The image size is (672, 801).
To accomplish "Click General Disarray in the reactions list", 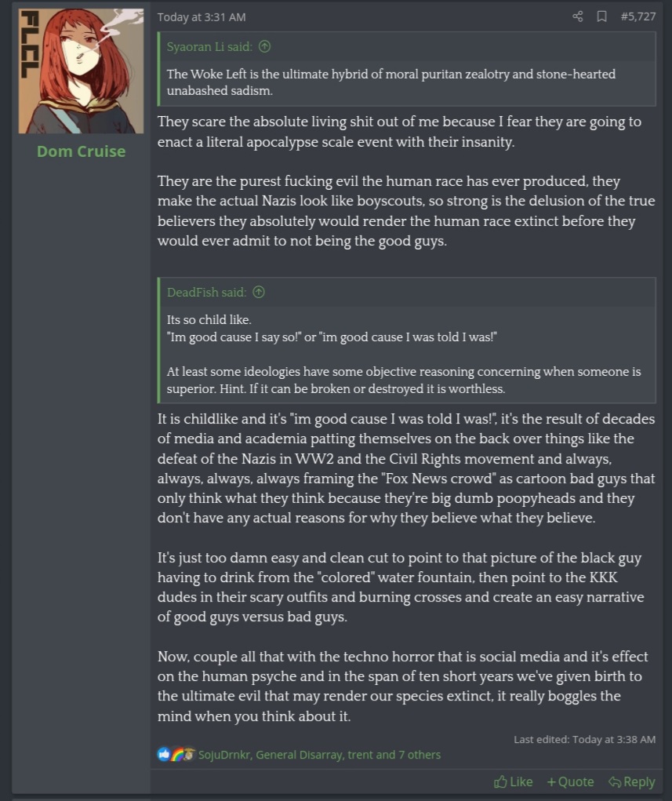I will click(300, 755).
